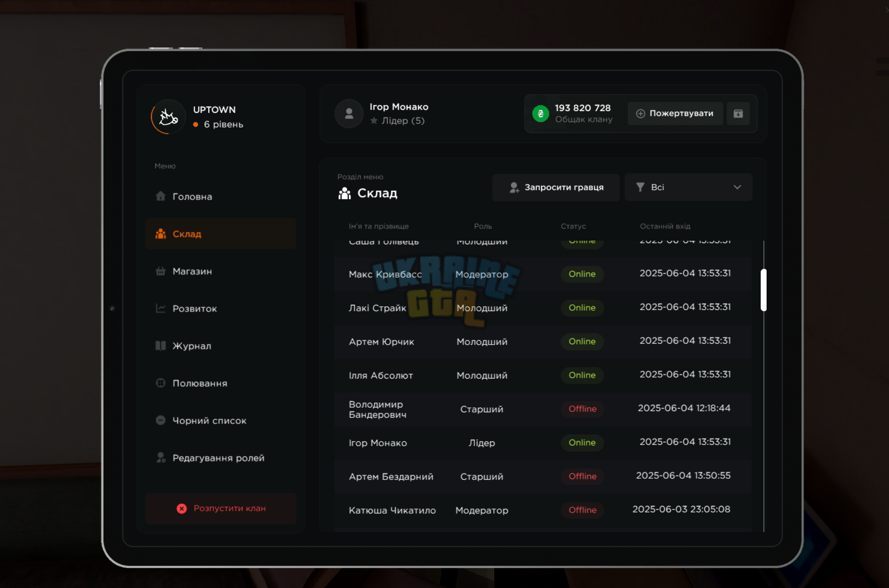
Task: Click the book icon next to Журнал
Action: (160, 345)
